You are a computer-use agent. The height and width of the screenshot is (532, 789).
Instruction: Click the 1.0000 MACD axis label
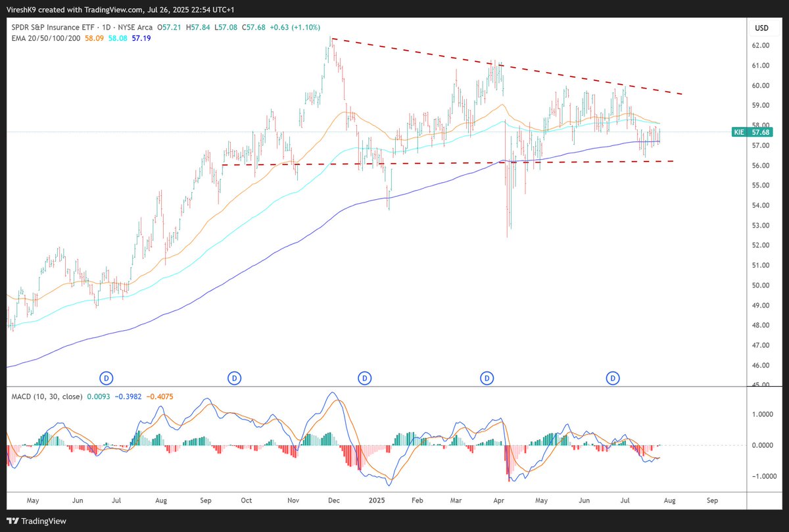tap(763, 414)
